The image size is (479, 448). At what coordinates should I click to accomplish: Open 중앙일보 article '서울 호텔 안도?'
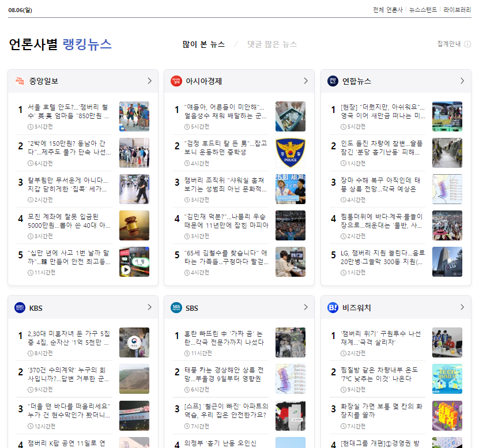(x=69, y=111)
